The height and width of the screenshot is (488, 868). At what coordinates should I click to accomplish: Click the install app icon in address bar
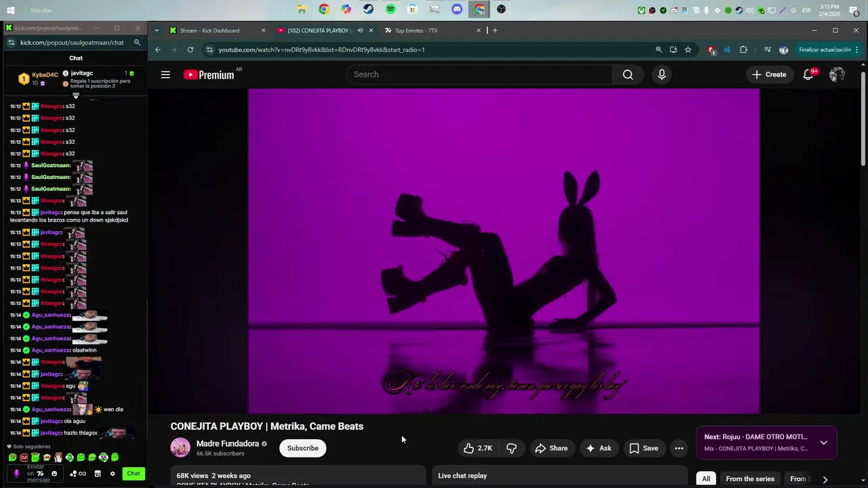tap(673, 49)
